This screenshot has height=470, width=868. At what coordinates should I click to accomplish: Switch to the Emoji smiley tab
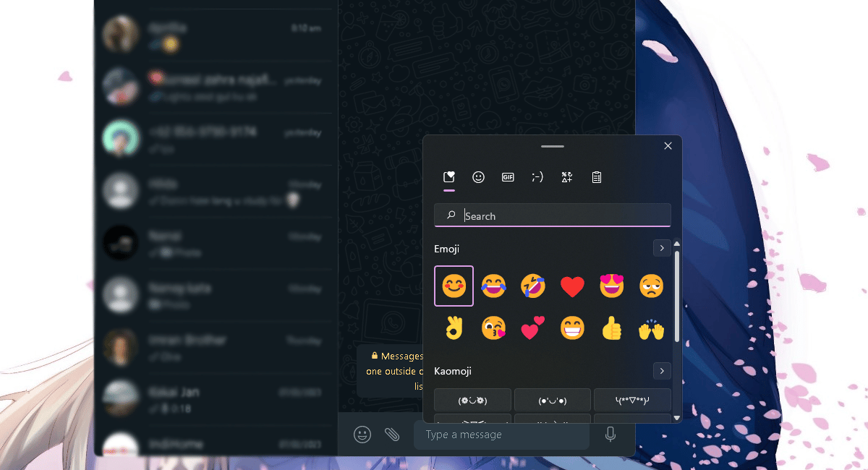(478, 177)
